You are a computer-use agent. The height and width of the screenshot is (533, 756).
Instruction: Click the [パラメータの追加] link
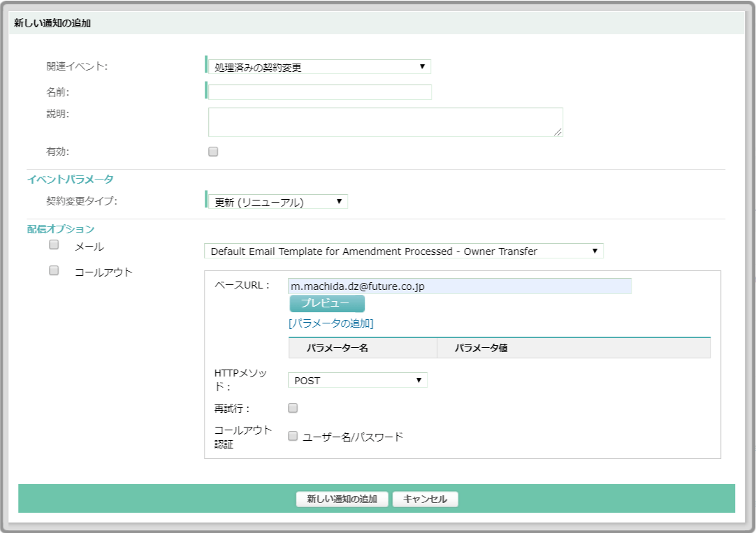330,323
